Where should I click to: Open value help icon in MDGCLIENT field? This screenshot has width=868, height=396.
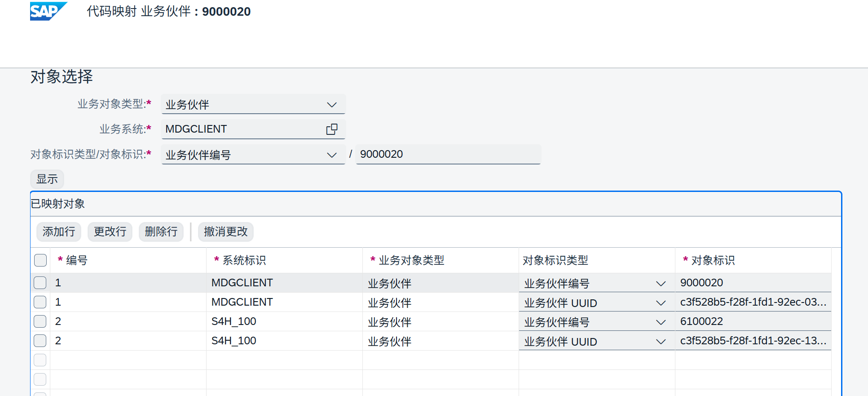tap(332, 129)
